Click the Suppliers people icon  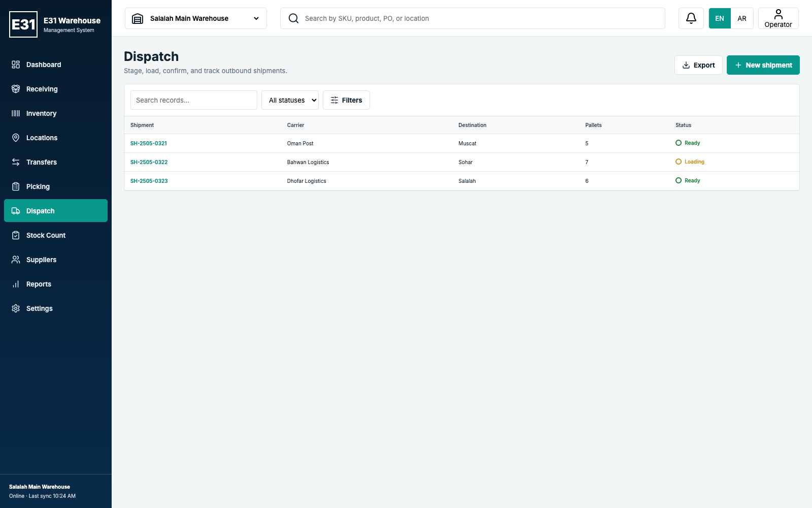16,260
